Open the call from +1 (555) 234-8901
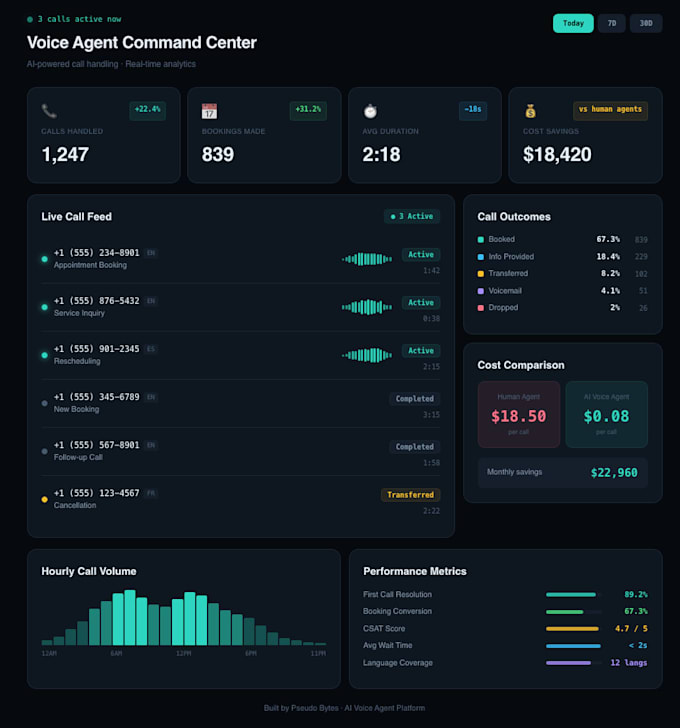This screenshot has height=728, width=680. [240, 259]
